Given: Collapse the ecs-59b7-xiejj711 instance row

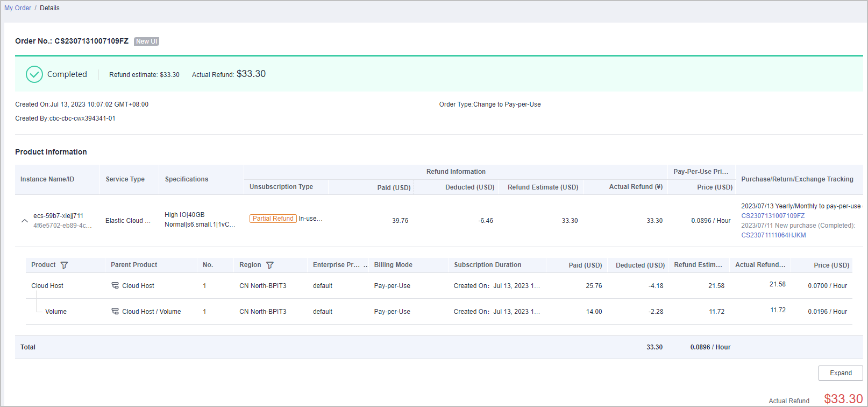Looking at the screenshot, I should [x=24, y=221].
